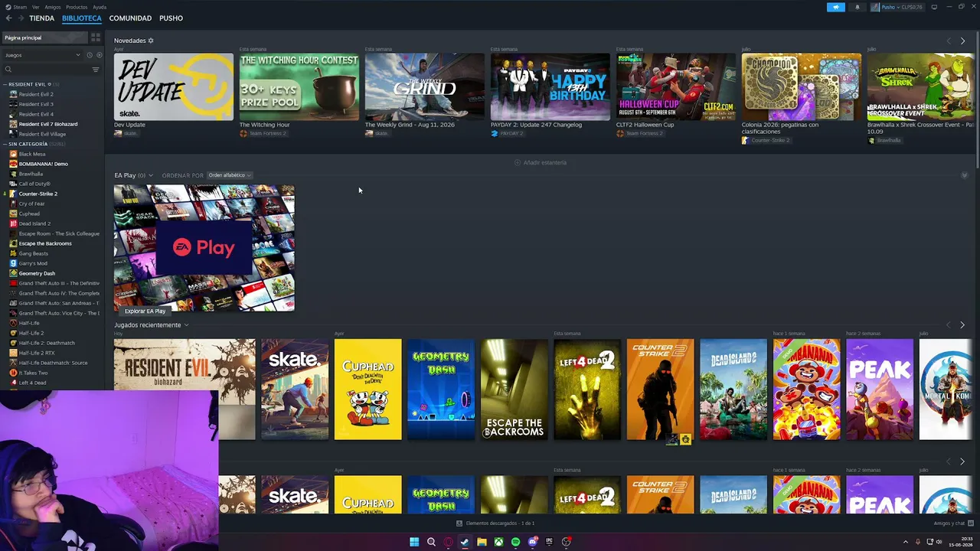The height and width of the screenshot is (551, 980).
Task: Go back with the left navigation arrow
Action: point(8,18)
